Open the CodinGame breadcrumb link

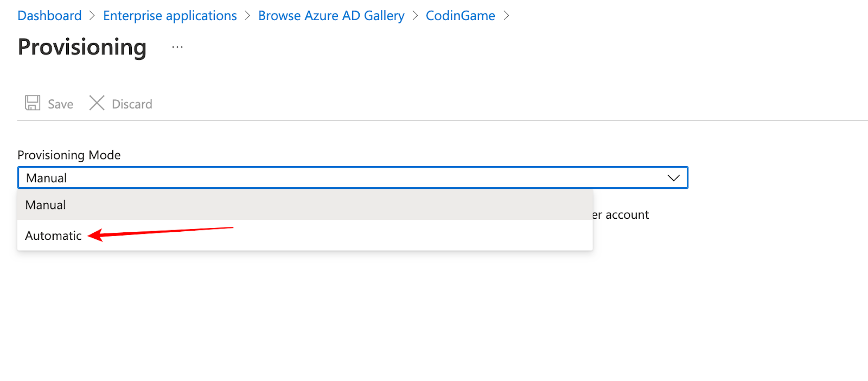pyautogui.click(x=460, y=16)
